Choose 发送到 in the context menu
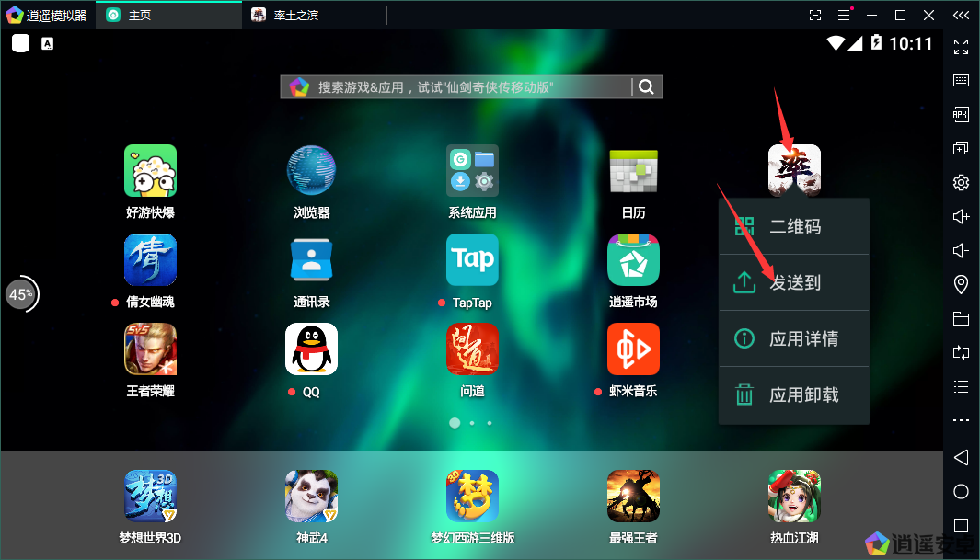Viewport: 980px width, 560px height. tap(794, 282)
